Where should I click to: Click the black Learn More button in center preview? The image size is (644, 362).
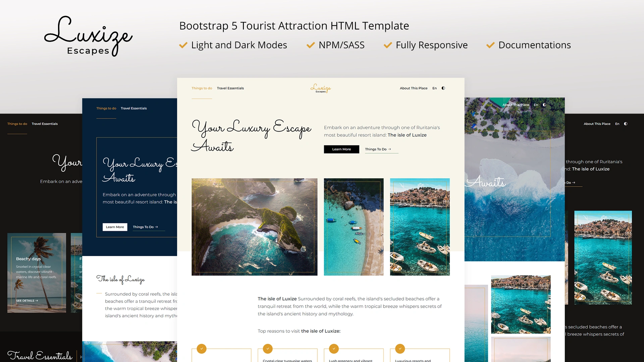tap(341, 149)
